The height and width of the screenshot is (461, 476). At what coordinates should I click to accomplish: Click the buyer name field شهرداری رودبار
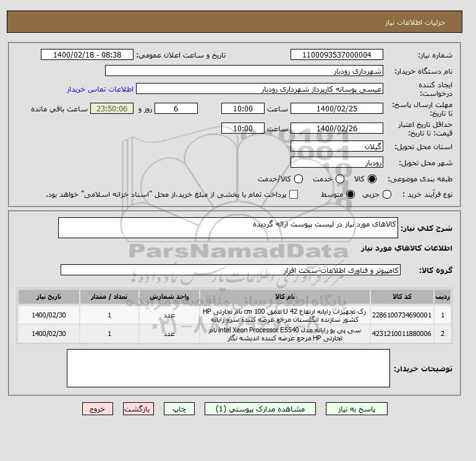244,71
